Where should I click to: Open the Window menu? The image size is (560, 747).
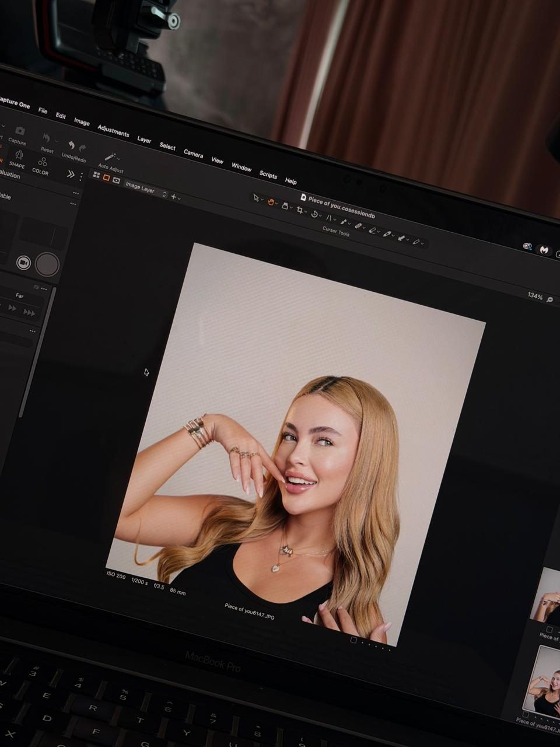(x=242, y=167)
